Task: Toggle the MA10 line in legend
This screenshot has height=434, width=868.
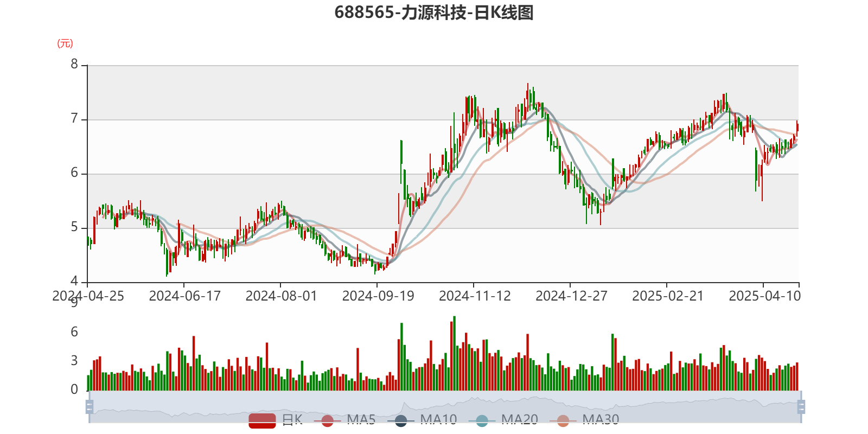Action: pos(422,420)
